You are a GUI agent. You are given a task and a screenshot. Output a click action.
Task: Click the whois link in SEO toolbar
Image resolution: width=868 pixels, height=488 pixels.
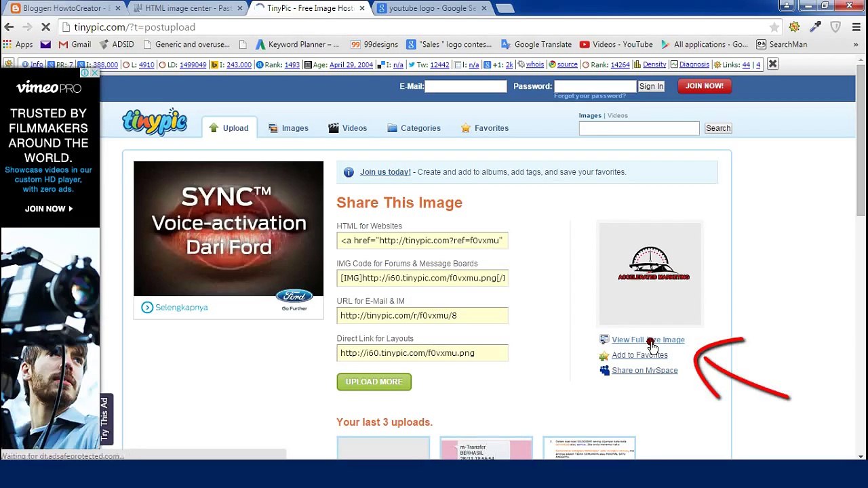point(535,64)
